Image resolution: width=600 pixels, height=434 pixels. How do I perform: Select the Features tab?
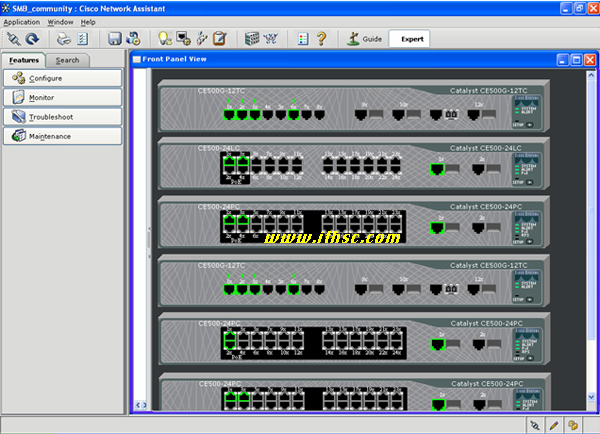tap(24, 60)
